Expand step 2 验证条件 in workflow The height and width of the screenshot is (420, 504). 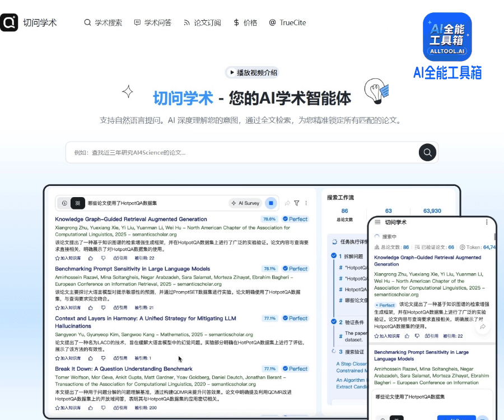coord(351,323)
